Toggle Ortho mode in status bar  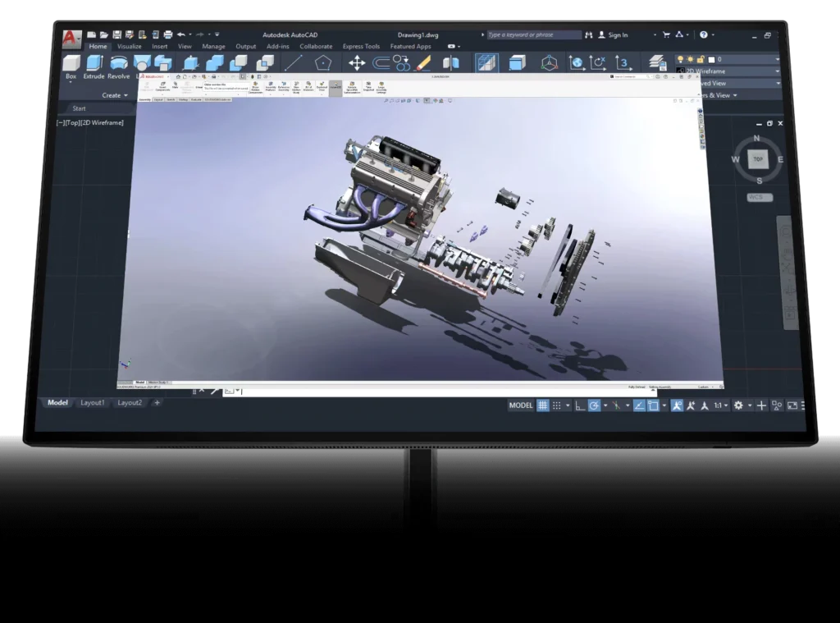(580, 405)
